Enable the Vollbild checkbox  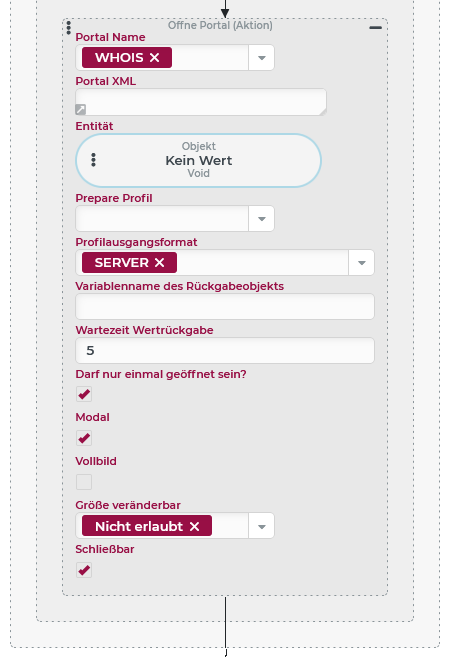[x=84, y=482]
